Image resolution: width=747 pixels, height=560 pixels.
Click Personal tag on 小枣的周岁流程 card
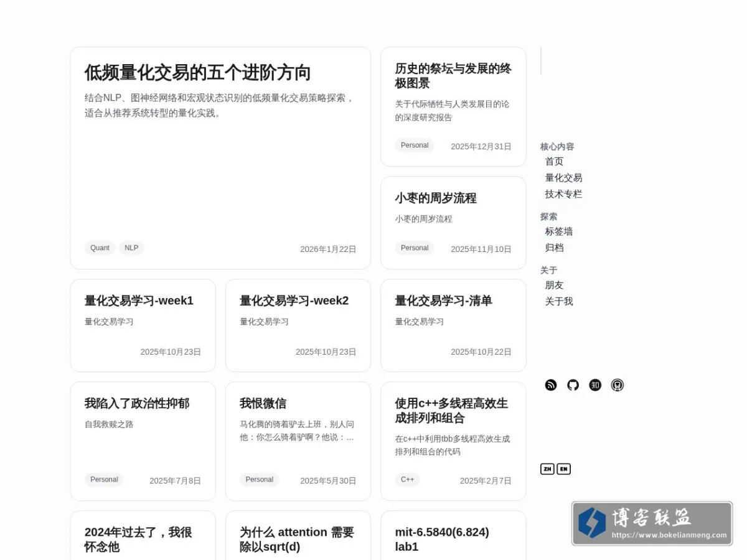415,248
